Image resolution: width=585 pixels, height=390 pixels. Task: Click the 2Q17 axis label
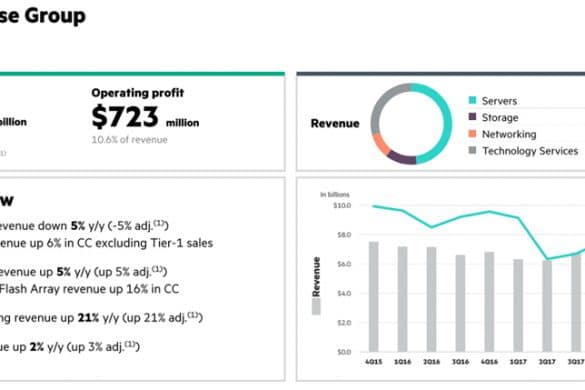point(547,362)
